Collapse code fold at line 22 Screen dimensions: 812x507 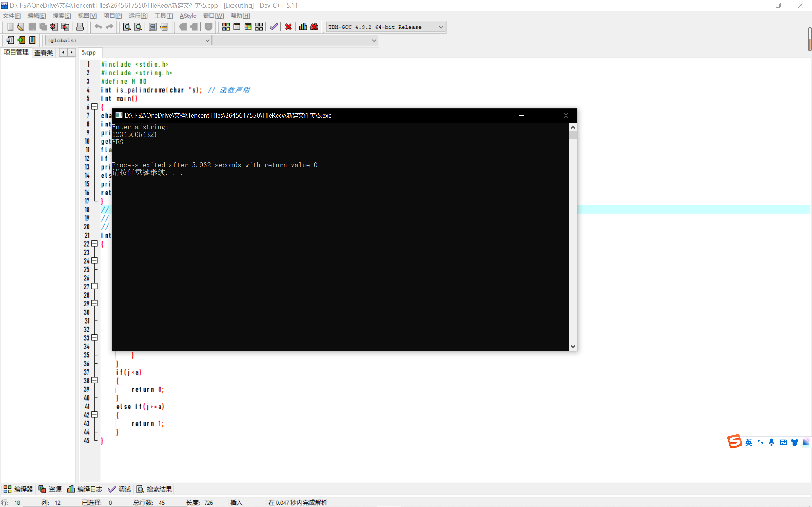[x=95, y=243]
